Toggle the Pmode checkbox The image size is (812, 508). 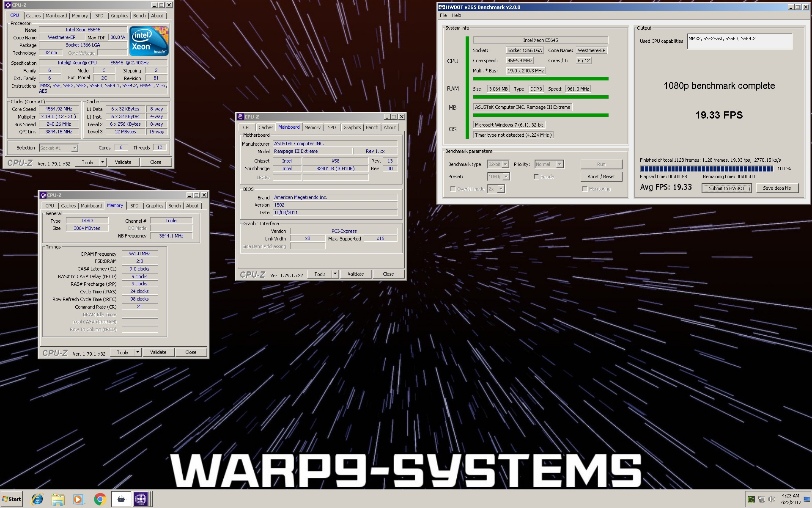coord(536,177)
